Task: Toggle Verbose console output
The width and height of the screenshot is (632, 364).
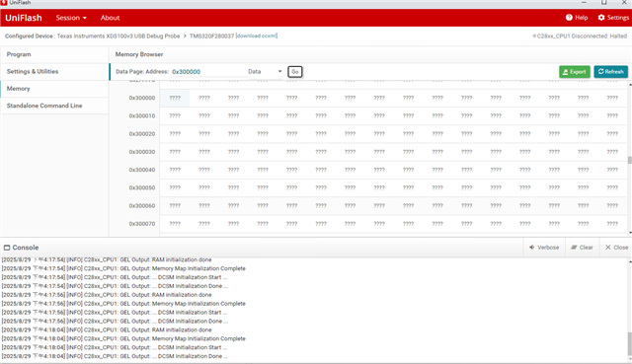Action: coord(544,248)
